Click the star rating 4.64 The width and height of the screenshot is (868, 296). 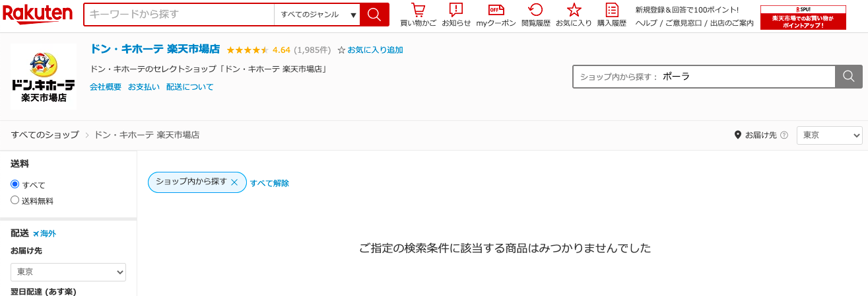(258, 50)
